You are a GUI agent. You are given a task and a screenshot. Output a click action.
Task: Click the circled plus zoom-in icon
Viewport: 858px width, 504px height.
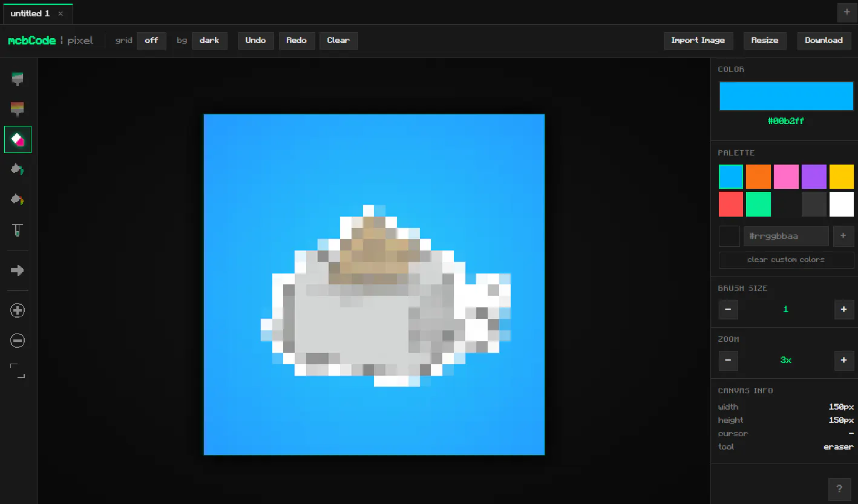pyautogui.click(x=18, y=310)
